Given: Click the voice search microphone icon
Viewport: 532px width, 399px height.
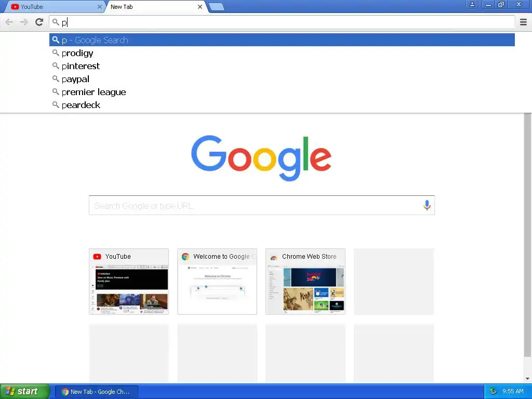Looking at the screenshot, I should pyautogui.click(x=427, y=205).
